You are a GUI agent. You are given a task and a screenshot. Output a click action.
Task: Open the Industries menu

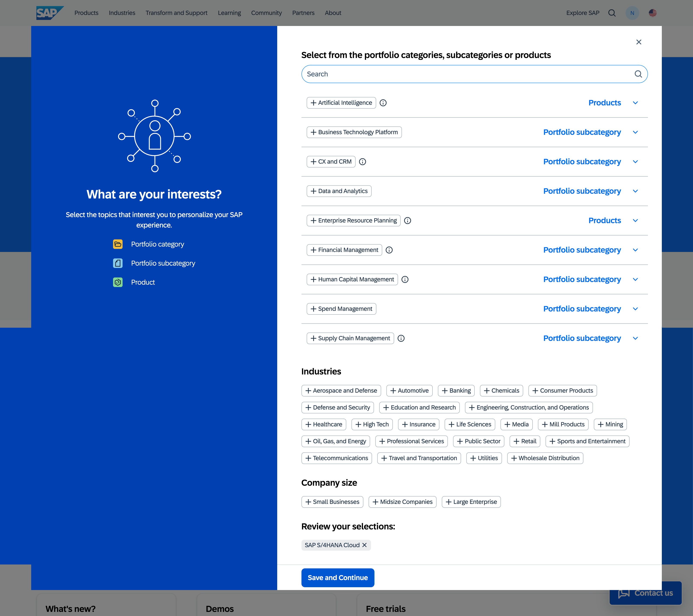coord(122,13)
